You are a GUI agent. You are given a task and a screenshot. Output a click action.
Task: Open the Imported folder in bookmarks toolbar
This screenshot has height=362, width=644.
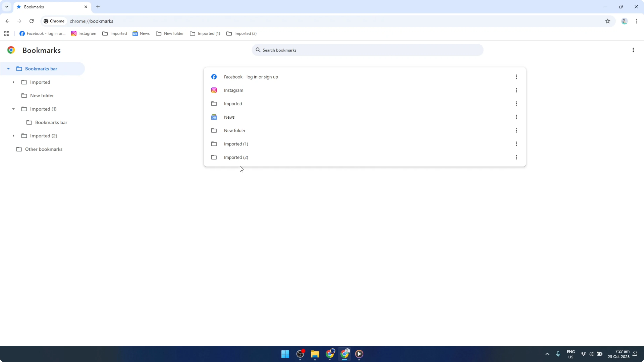coord(115,33)
